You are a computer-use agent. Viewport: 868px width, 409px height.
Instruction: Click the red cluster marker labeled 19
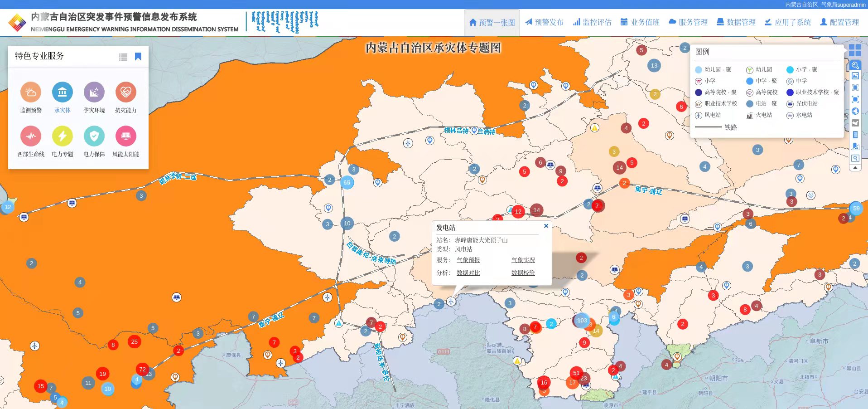point(103,374)
